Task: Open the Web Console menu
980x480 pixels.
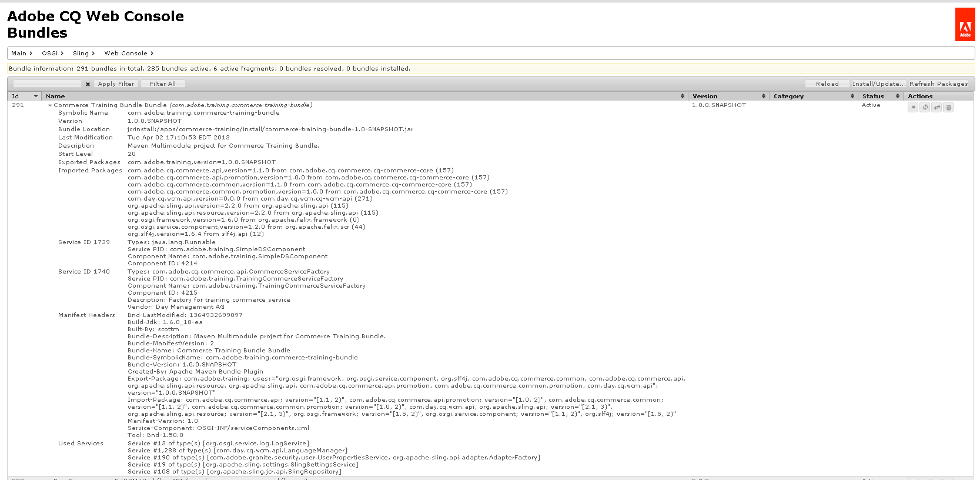Action: click(x=129, y=53)
